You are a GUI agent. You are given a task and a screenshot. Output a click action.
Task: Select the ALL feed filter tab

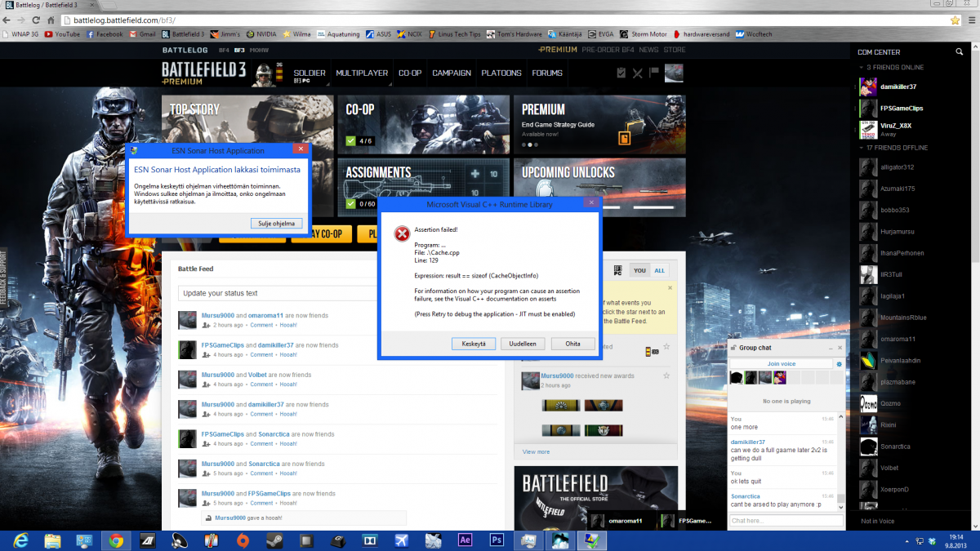pos(659,270)
